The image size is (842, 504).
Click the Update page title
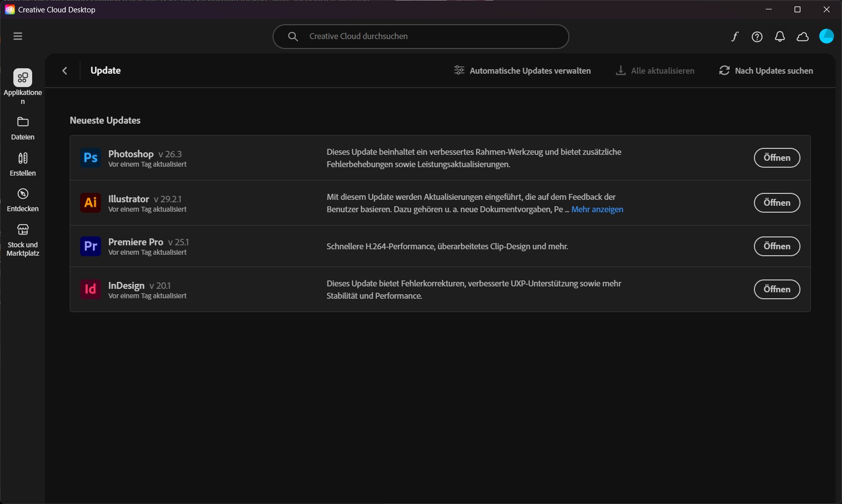pyautogui.click(x=105, y=70)
